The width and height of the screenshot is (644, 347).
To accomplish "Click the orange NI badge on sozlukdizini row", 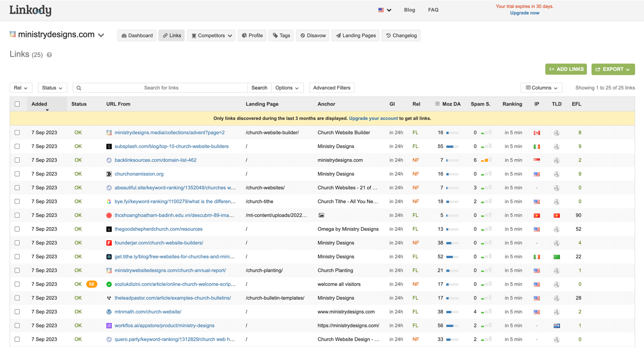I will (x=92, y=284).
